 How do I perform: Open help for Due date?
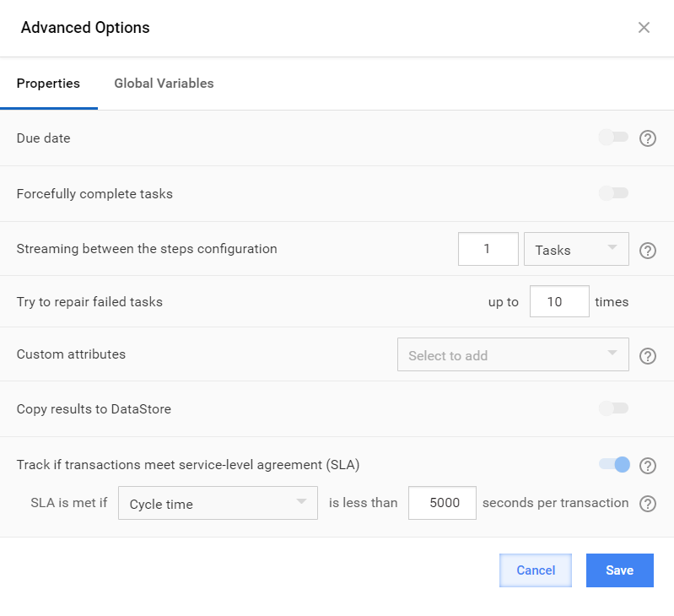[x=647, y=138]
